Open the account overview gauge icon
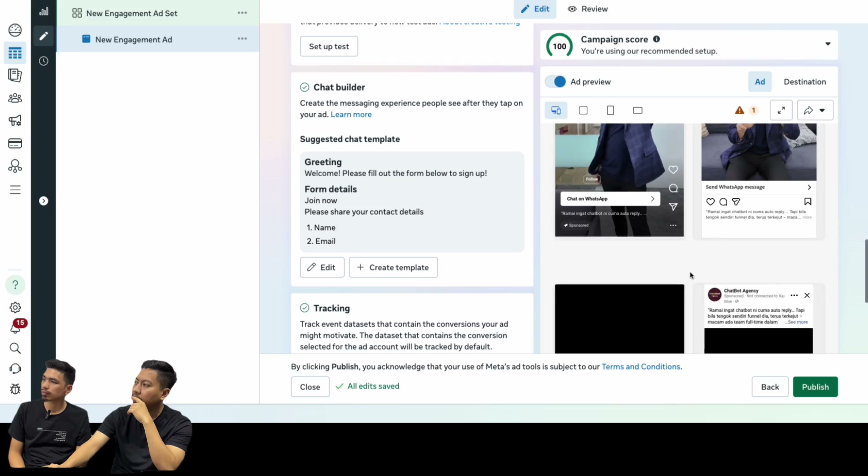Viewport: 868px width, 476px height. (15, 30)
